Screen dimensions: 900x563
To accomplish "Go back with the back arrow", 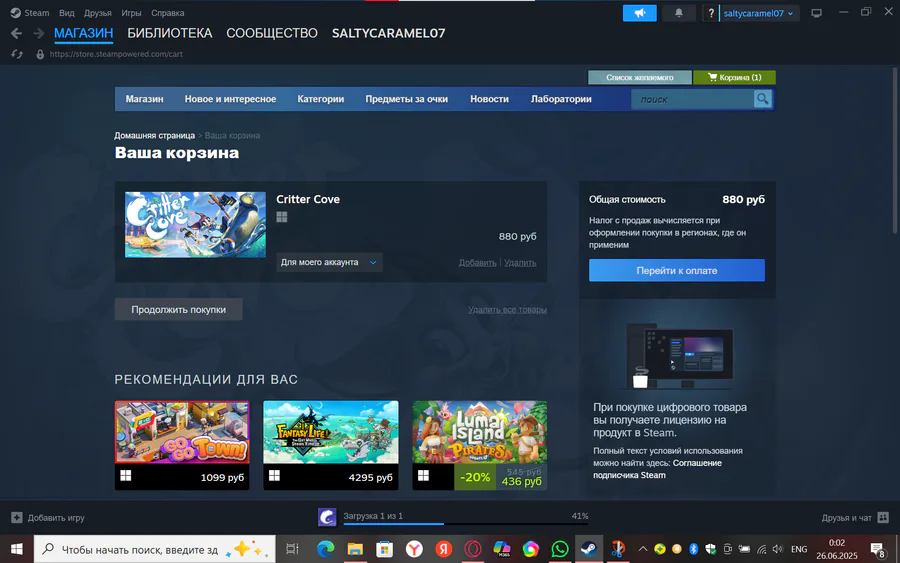I will 17,34.
